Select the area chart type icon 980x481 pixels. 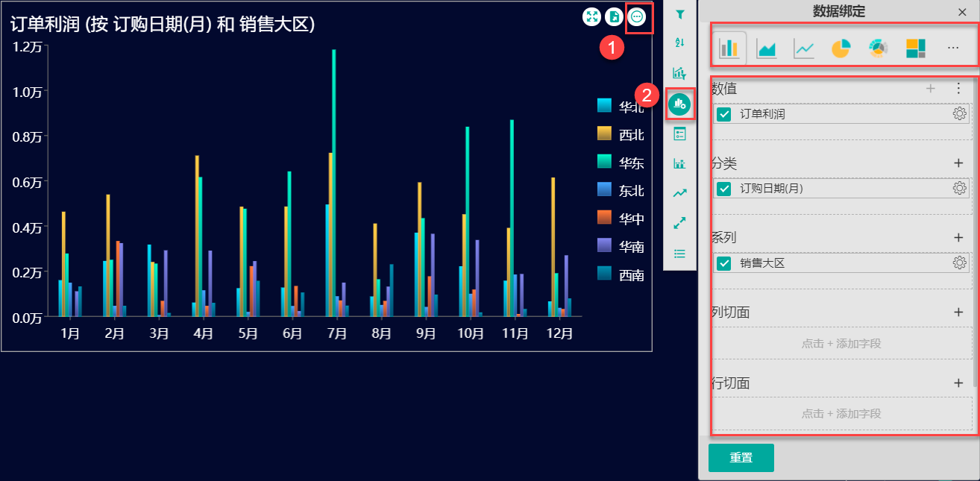[767, 48]
